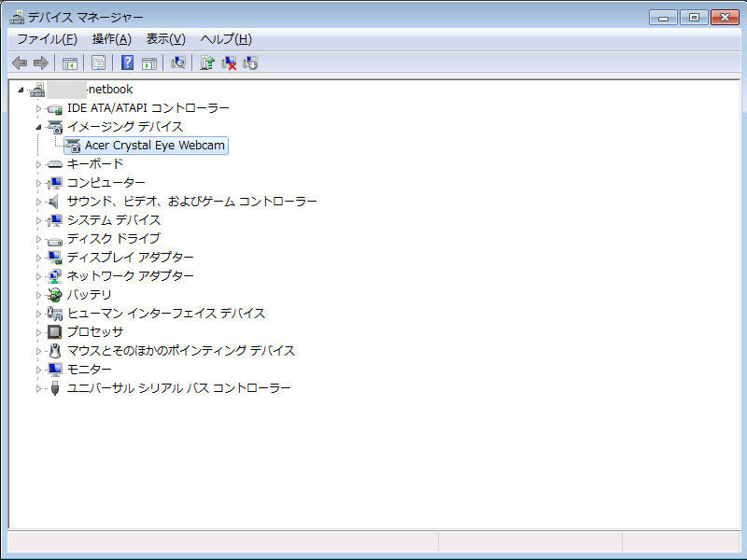Expand the プロセッサ tree node

[36, 332]
